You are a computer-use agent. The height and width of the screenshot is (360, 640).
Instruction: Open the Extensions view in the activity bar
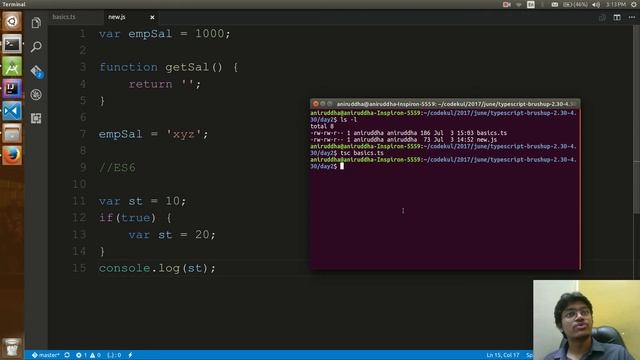coord(36,118)
